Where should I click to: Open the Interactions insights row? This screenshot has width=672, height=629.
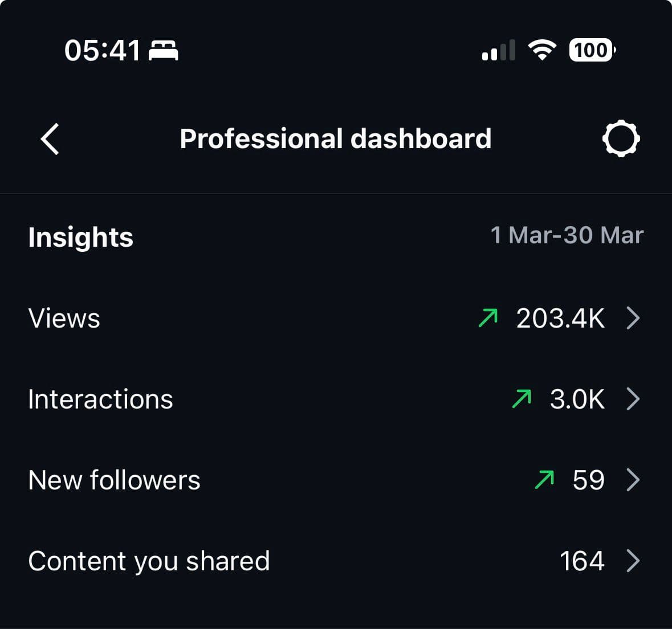[x=101, y=399]
